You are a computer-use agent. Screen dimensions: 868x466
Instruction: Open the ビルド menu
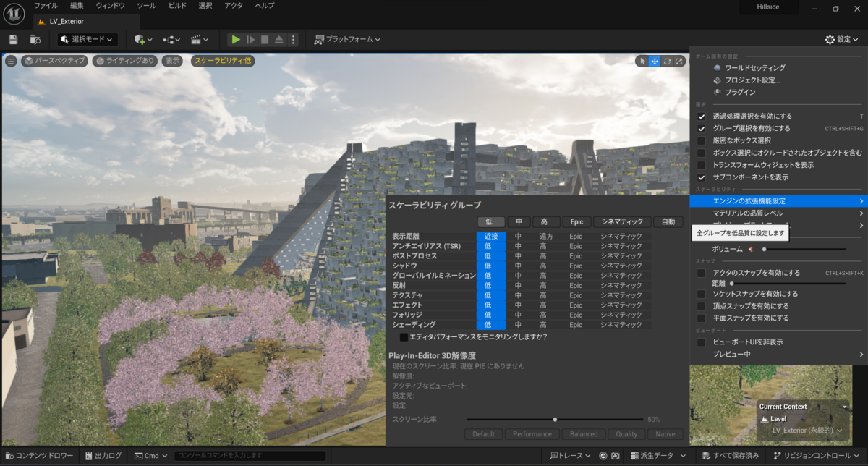[x=176, y=6]
